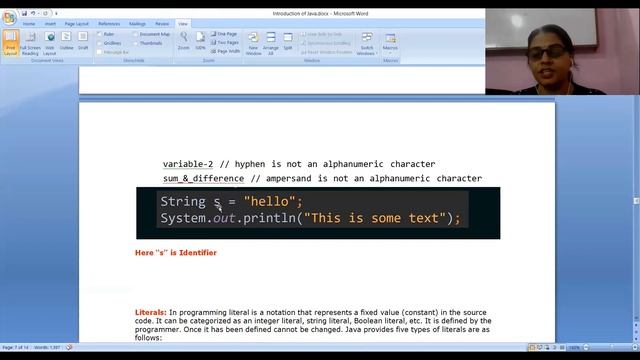Undo the last action in Quick Access Toolbar
The height and width of the screenshot is (360, 640).
pos(33,13)
